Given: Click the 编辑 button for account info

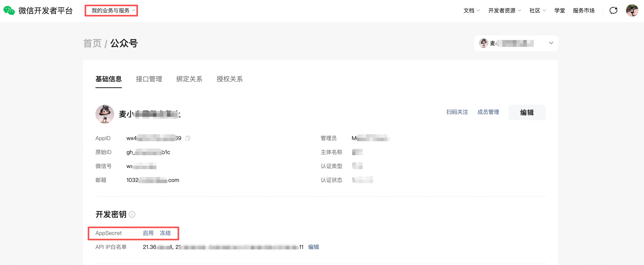Looking at the screenshot, I should (527, 112).
